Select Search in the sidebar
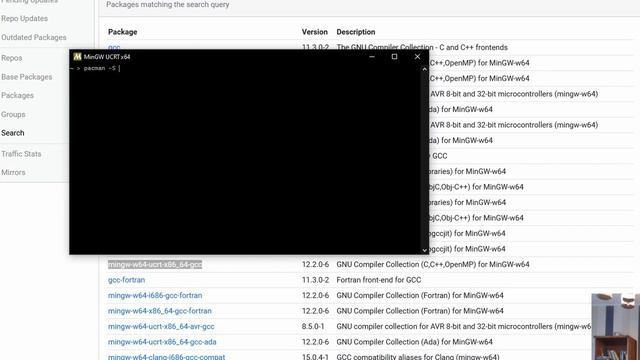The image size is (640, 360). tap(13, 133)
